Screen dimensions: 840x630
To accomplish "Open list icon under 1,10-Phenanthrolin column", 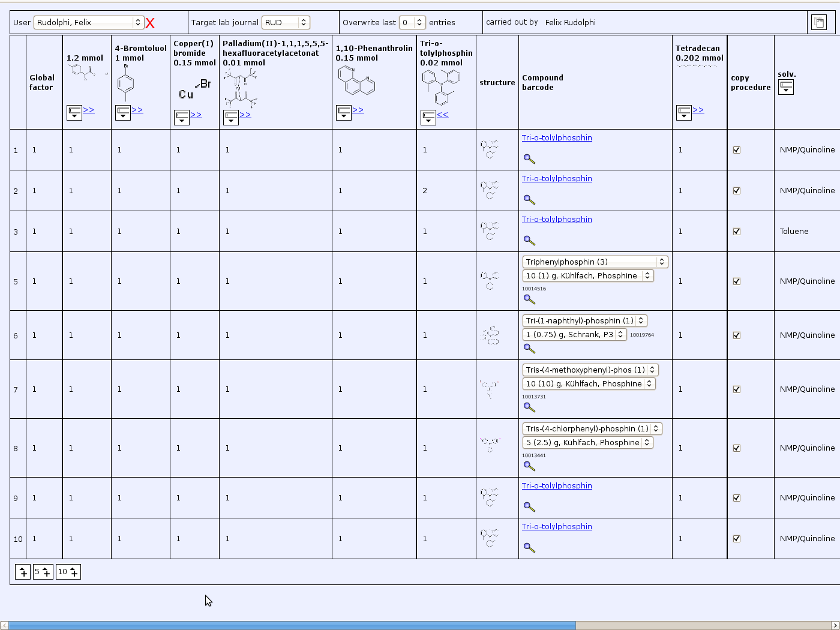I will (x=344, y=113).
